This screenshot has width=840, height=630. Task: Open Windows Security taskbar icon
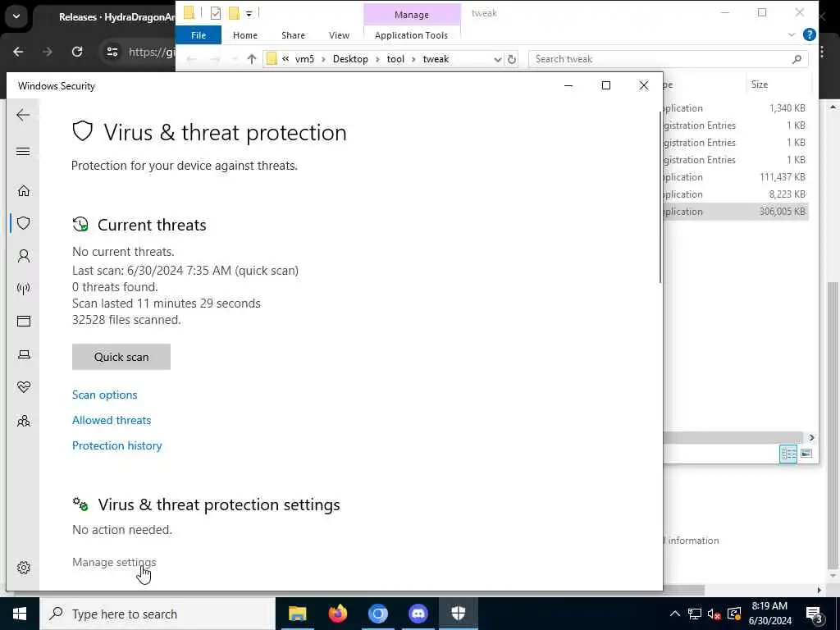(x=458, y=614)
